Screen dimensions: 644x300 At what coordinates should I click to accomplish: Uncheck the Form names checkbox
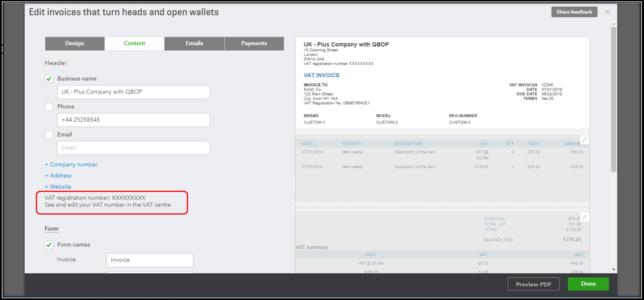pyautogui.click(x=49, y=245)
